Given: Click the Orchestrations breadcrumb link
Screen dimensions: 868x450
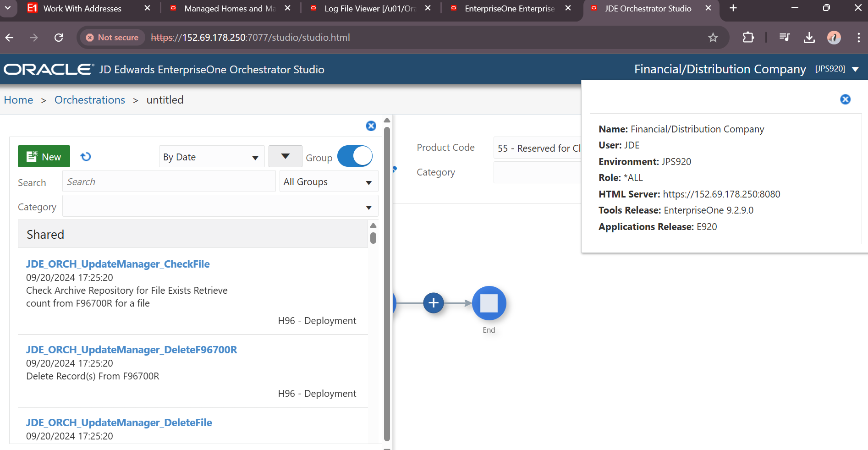Looking at the screenshot, I should point(90,100).
